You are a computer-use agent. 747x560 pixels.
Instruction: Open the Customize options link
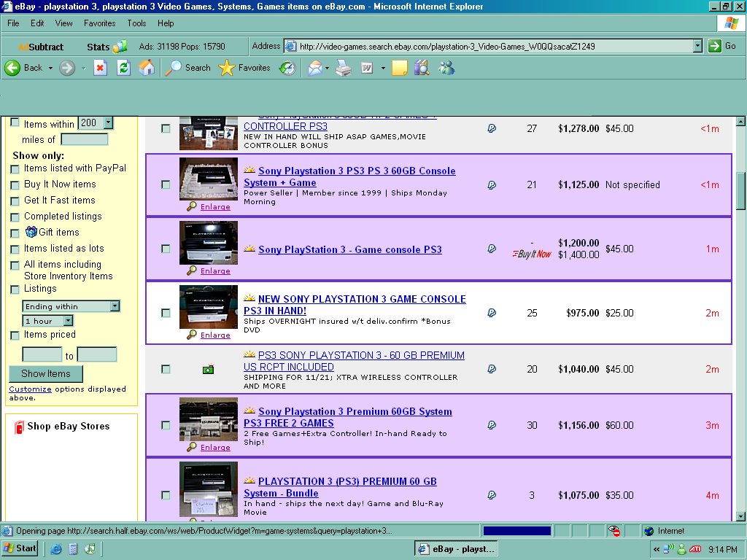tap(30, 389)
